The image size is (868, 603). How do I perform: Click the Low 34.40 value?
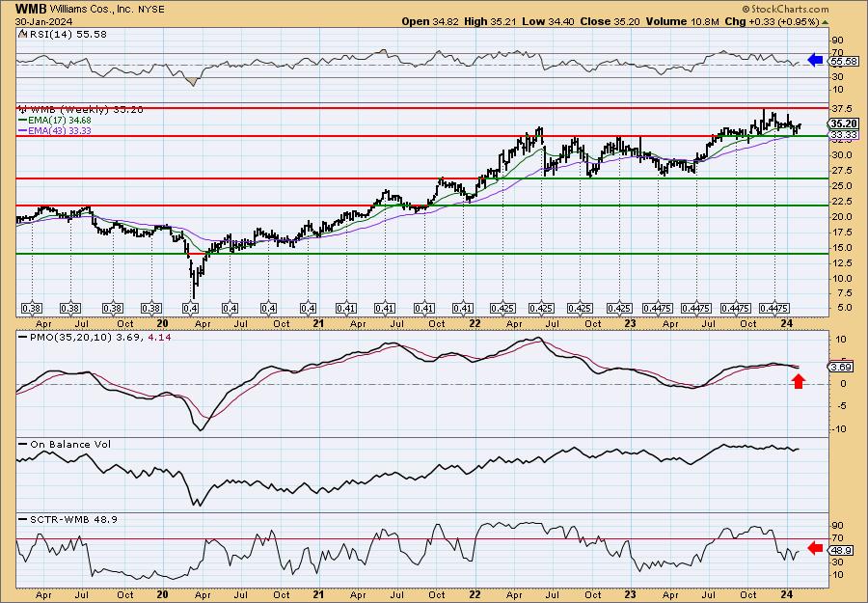(548, 21)
